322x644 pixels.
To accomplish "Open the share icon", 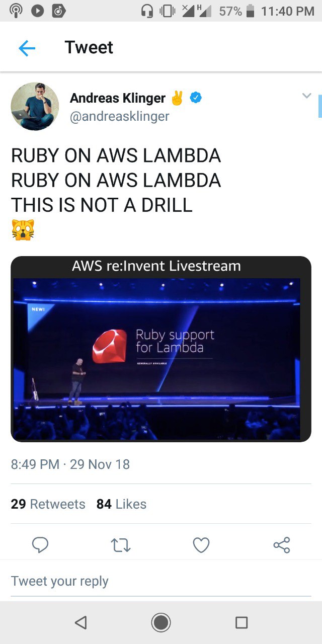I will 282,545.
